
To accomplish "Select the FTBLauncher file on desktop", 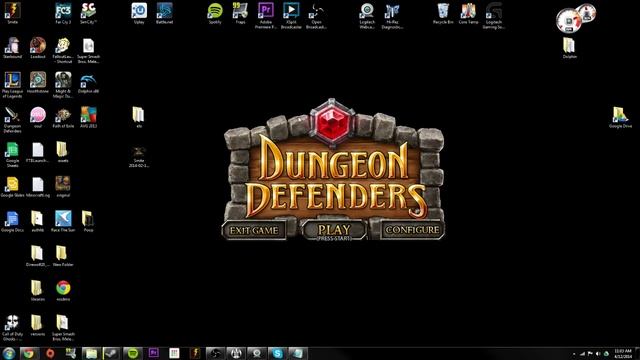I will pos(38,151).
